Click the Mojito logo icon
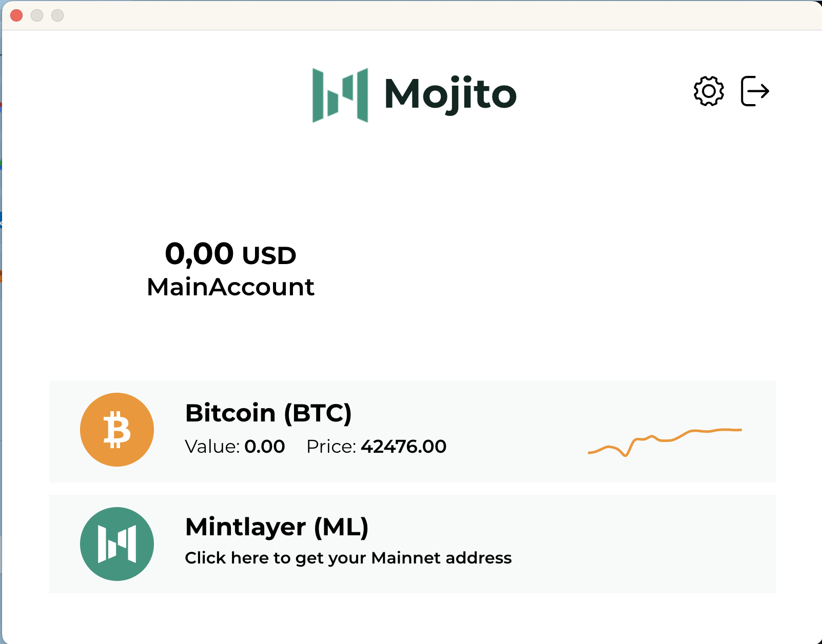The width and height of the screenshot is (822, 644). [x=340, y=95]
